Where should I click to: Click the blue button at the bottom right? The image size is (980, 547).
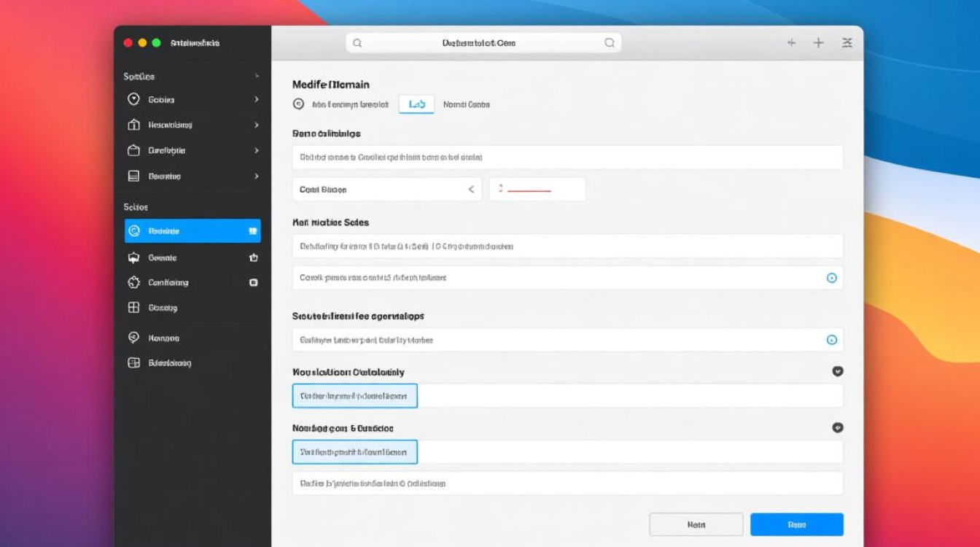coord(796,524)
